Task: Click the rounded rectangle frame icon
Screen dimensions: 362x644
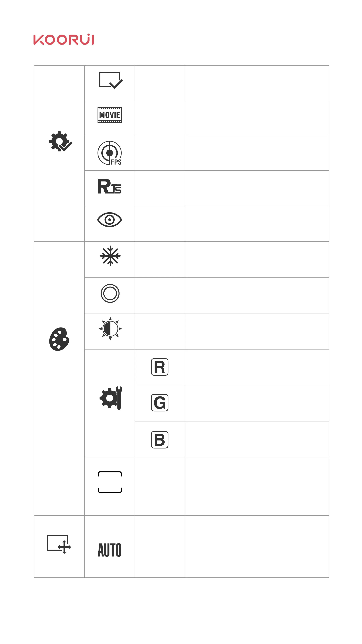Action: click(110, 482)
